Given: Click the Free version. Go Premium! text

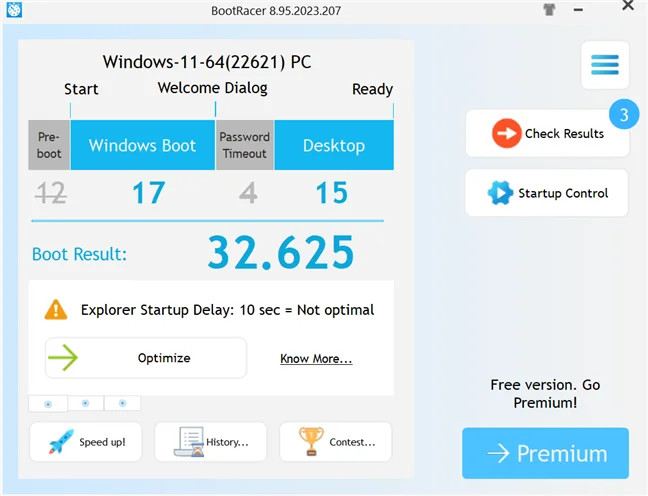Looking at the screenshot, I should click(x=545, y=393).
